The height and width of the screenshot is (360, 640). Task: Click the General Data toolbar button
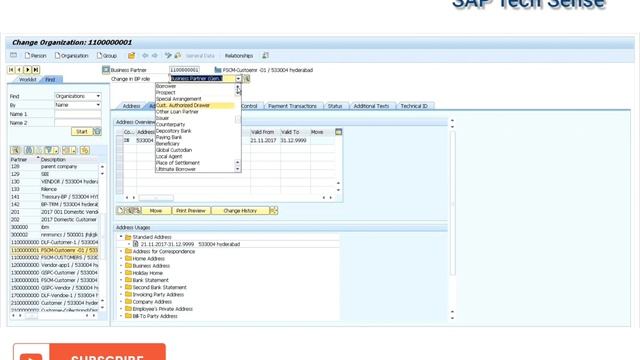(200, 56)
